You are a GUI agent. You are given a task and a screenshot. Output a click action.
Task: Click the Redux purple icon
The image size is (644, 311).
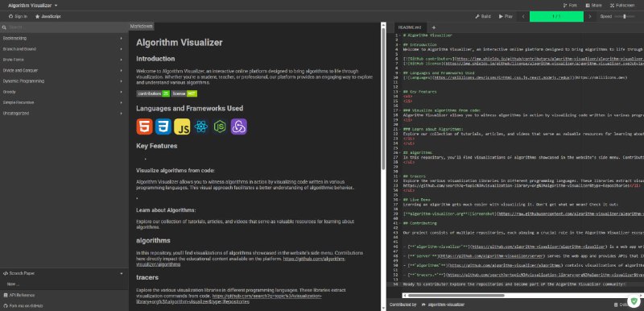238,126
